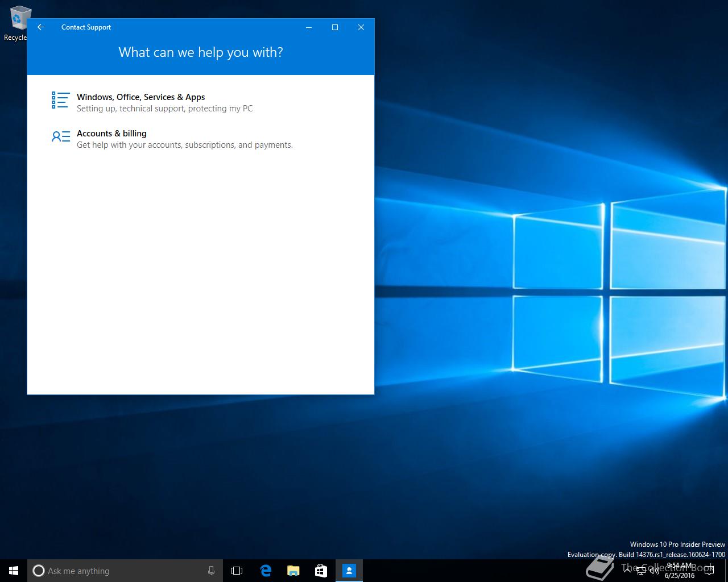Click the list icon beside Windows, Office, Services
This screenshot has height=582, width=728.
(x=61, y=100)
